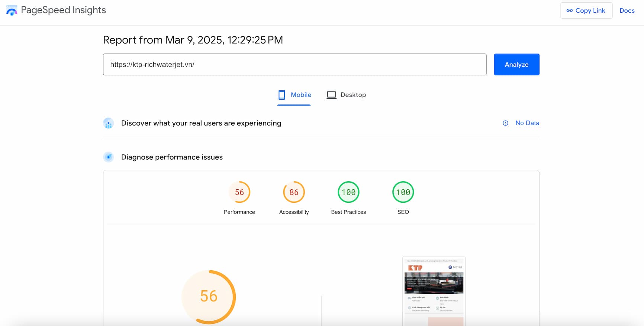Click the PageSpeed Insights logo icon

(x=12, y=10)
